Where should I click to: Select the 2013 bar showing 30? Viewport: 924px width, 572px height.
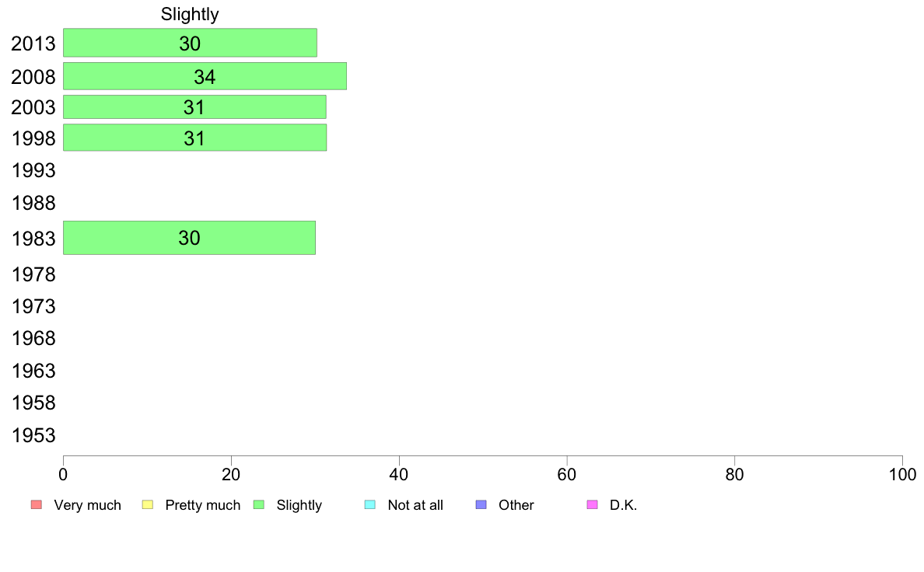pyautogui.click(x=190, y=43)
